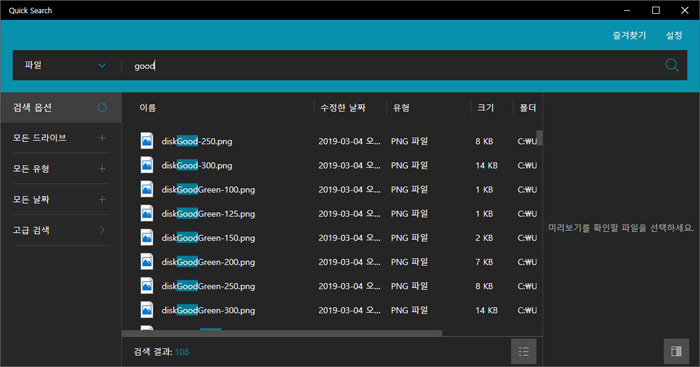Click search result count 108
Viewport: 700px width, 367px height.
click(x=182, y=352)
